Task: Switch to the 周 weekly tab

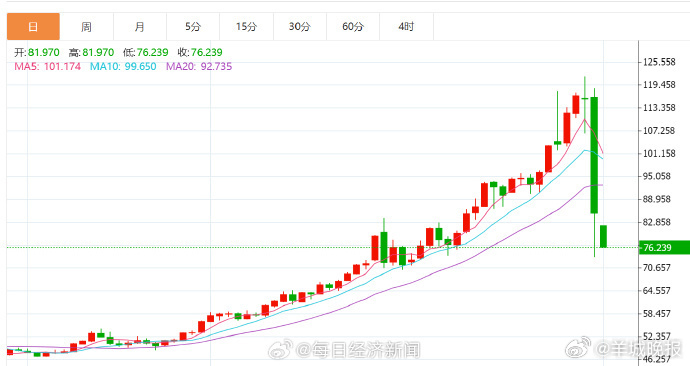Action: pos(86,27)
